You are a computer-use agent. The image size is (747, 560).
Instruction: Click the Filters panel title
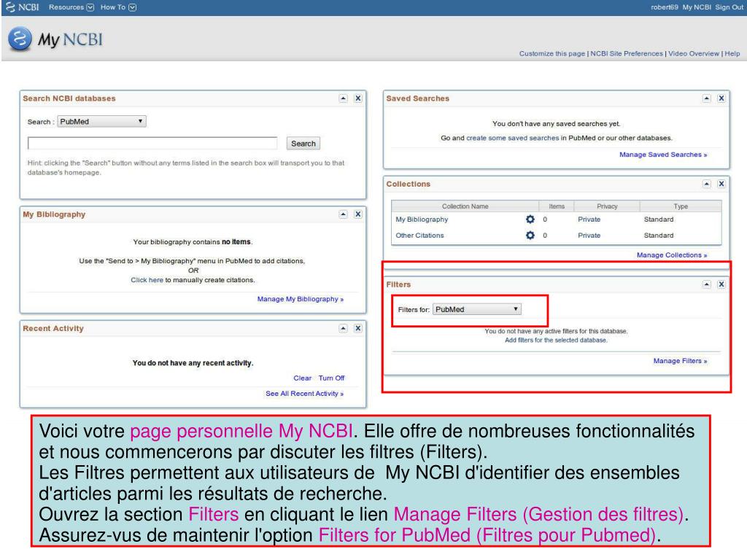pos(398,284)
